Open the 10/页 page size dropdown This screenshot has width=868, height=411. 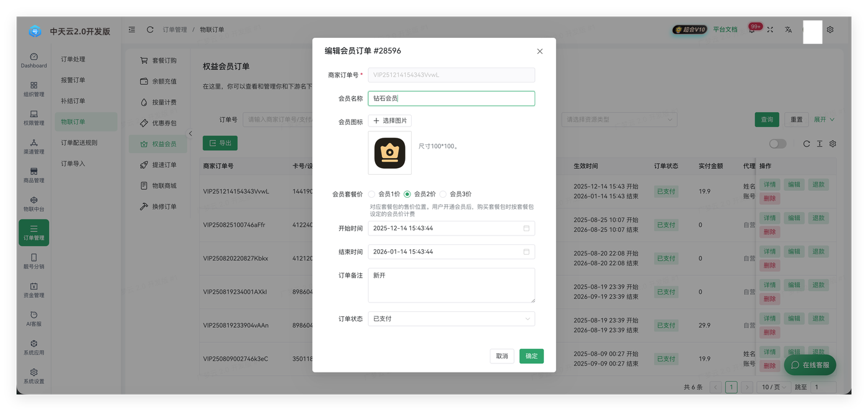[x=774, y=387]
